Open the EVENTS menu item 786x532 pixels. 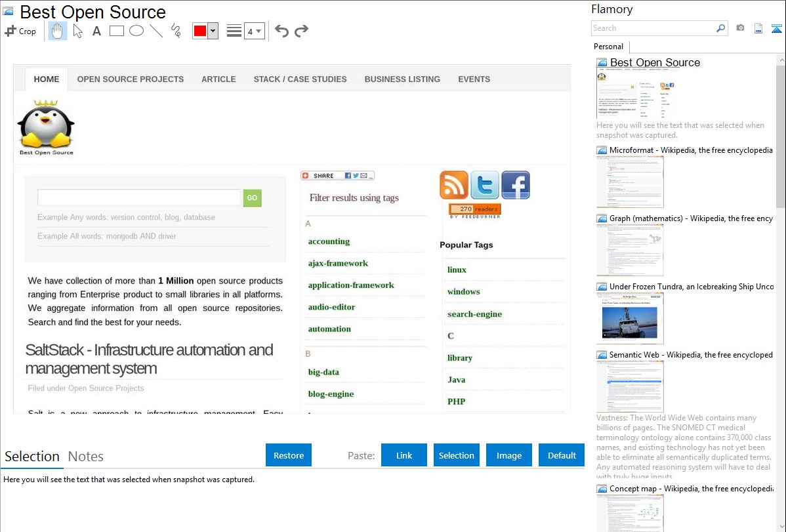pos(474,79)
